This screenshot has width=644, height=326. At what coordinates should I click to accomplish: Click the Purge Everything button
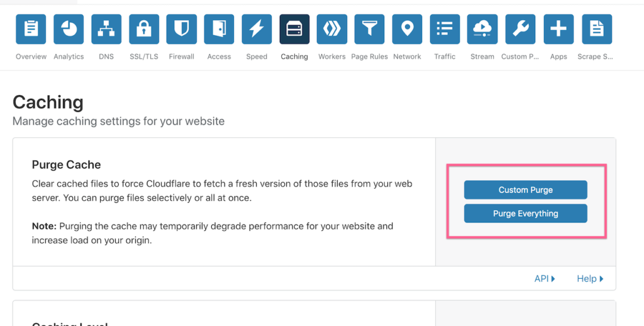pos(526,213)
